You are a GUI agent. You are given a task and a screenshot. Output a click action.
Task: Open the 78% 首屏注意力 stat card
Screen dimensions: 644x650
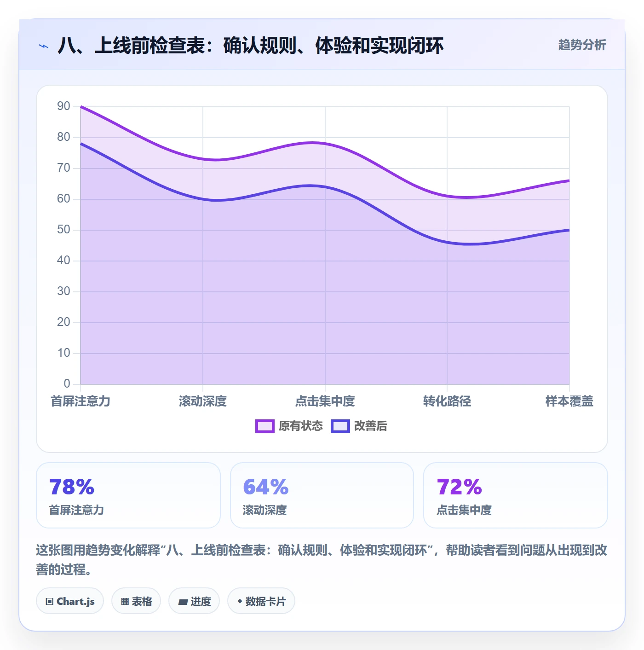click(x=128, y=495)
